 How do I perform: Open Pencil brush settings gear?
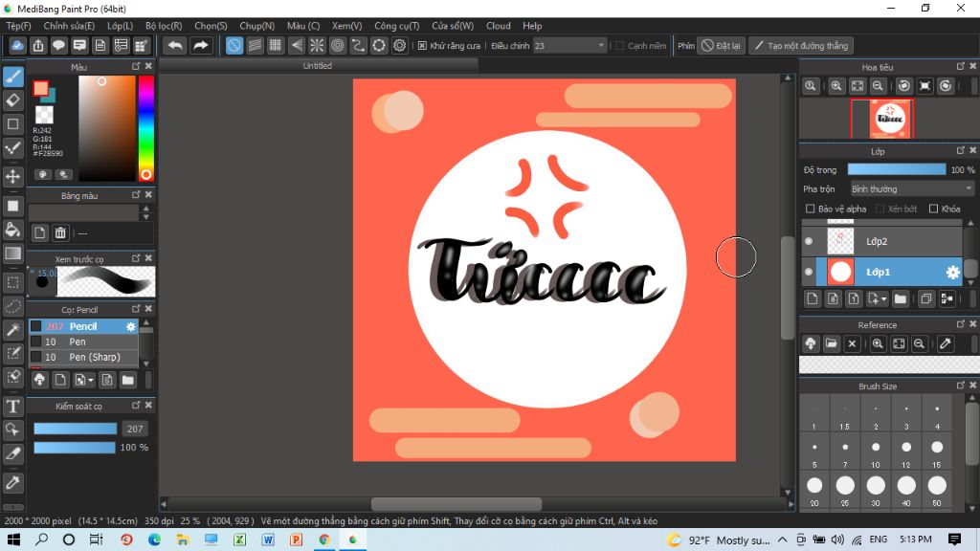[130, 327]
